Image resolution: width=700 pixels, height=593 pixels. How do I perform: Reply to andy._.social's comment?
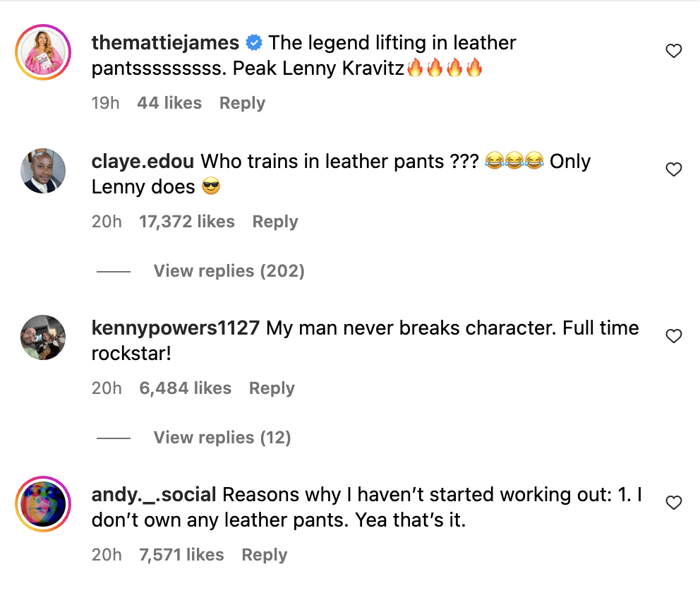pos(264,555)
